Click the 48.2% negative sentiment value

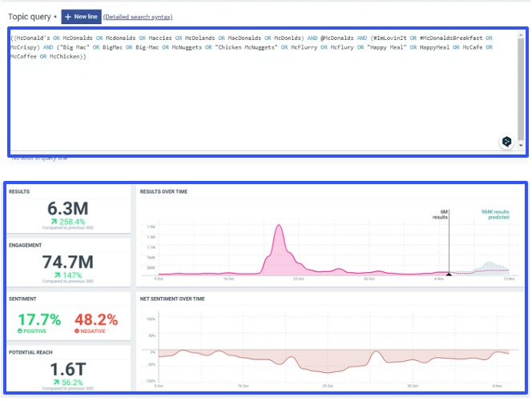pyautogui.click(x=98, y=318)
